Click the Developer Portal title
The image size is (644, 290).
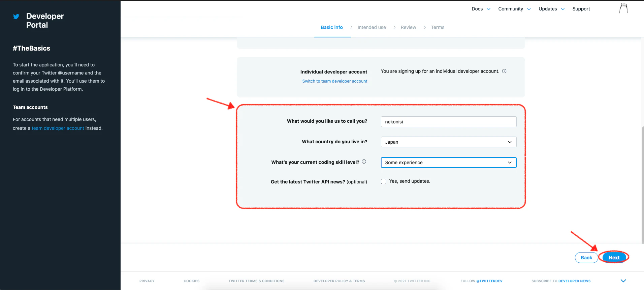point(45,21)
